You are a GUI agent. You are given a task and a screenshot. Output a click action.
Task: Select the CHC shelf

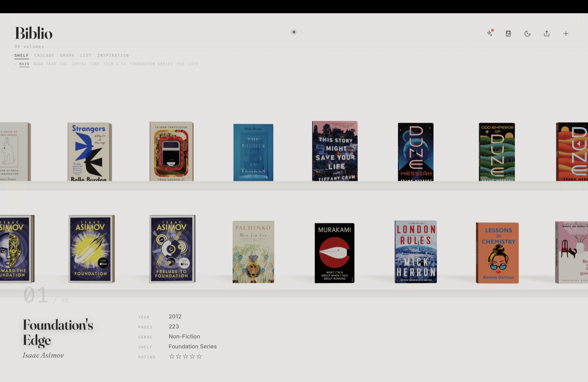pyautogui.click(x=64, y=64)
